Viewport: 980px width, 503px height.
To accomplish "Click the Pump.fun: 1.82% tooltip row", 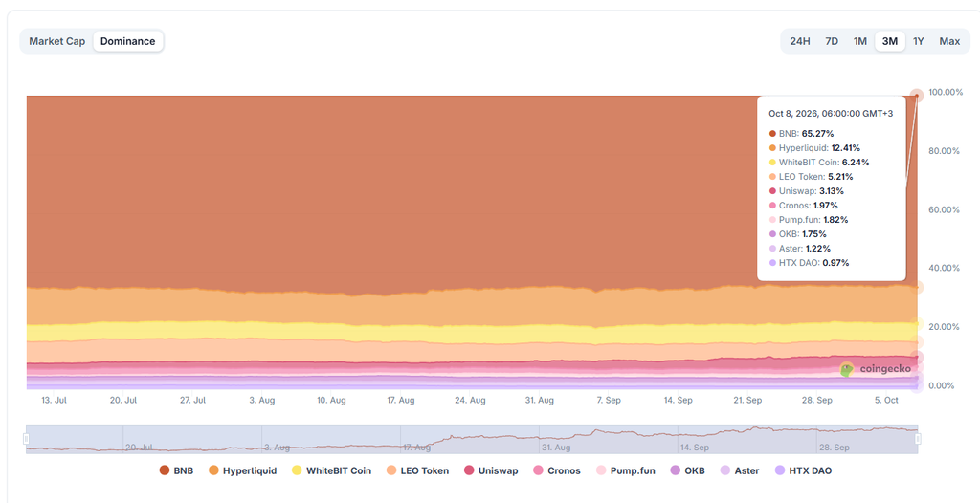I will pos(809,220).
